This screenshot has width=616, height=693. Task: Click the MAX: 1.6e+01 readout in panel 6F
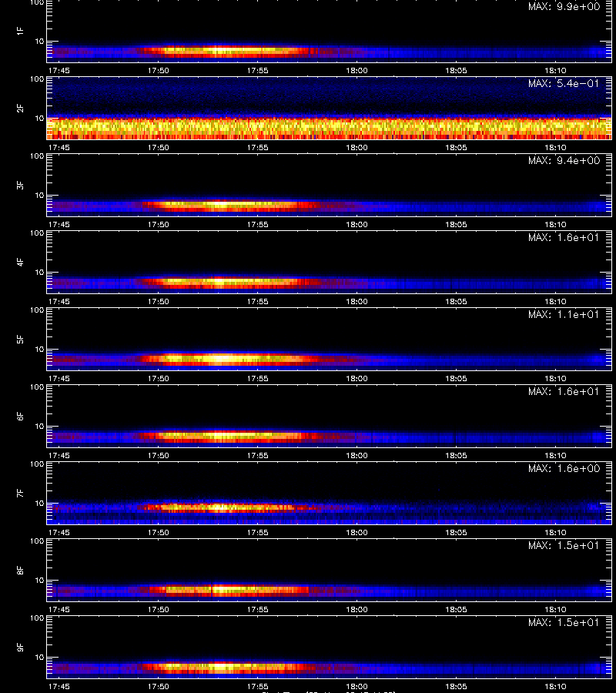[564, 391]
